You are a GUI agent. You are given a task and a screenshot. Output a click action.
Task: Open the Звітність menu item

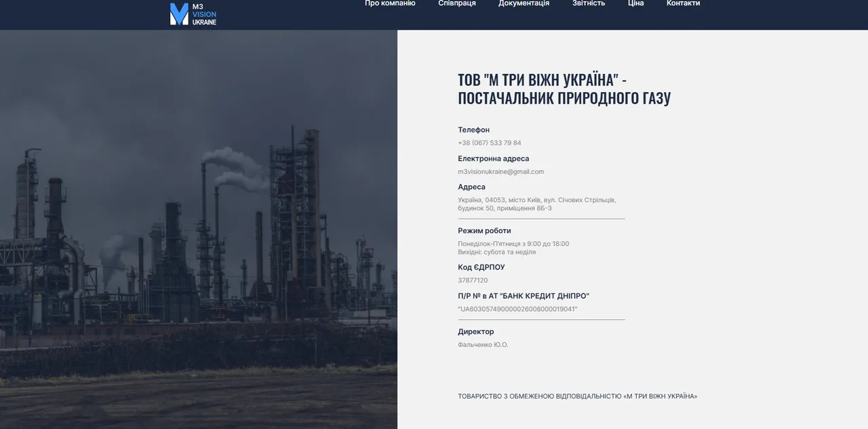[x=589, y=3]
